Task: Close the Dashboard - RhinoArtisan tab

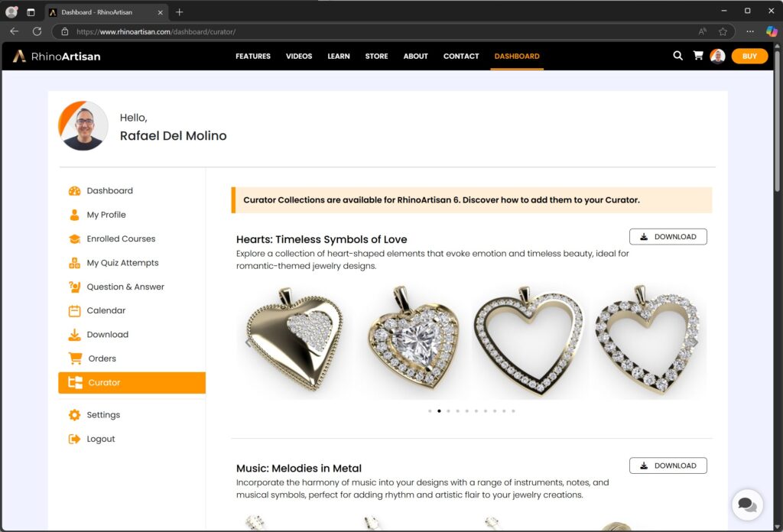Action: [x=161, y=12]
